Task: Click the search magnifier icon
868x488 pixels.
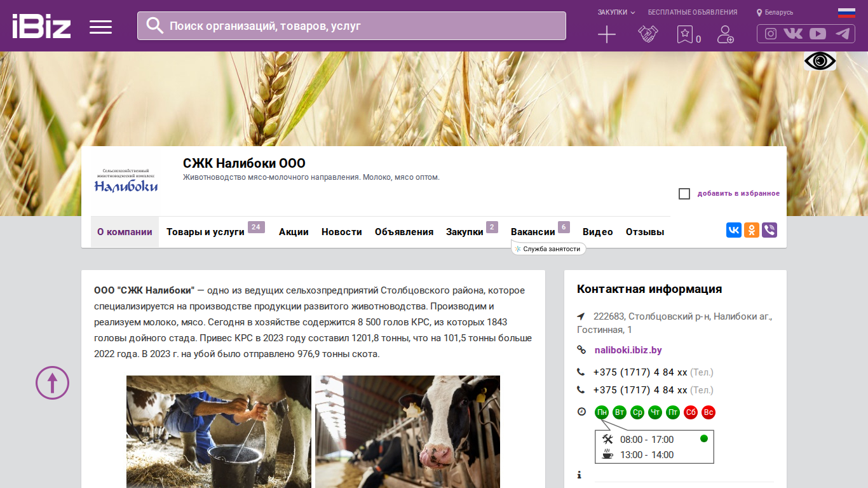Action: 155,25
